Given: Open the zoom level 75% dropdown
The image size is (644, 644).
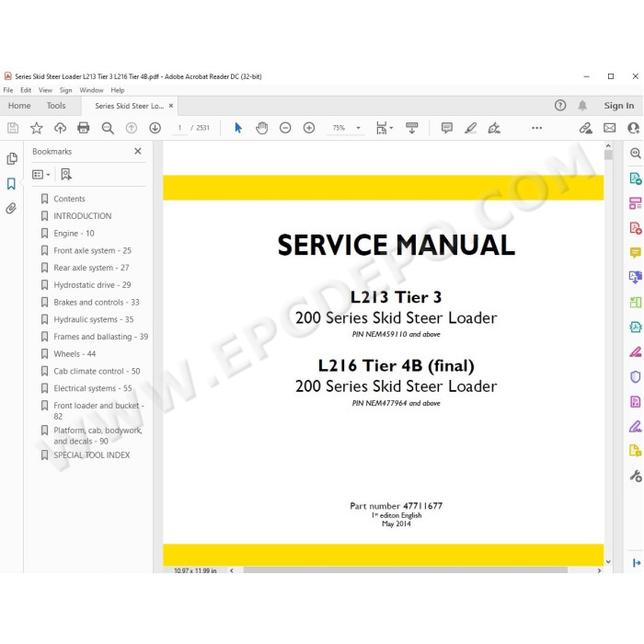Looking at the screenshot, I should click(358, 128).
